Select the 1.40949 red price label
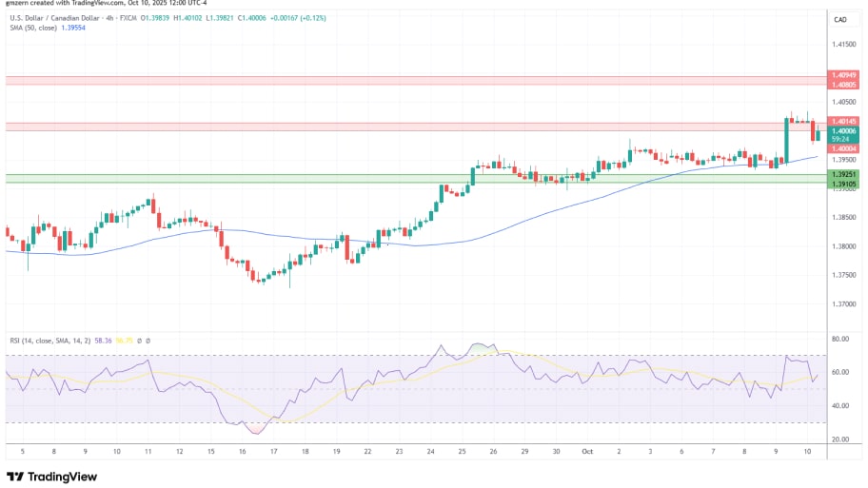The height and width of the screenshot is (488, 868). click(844, 74)
